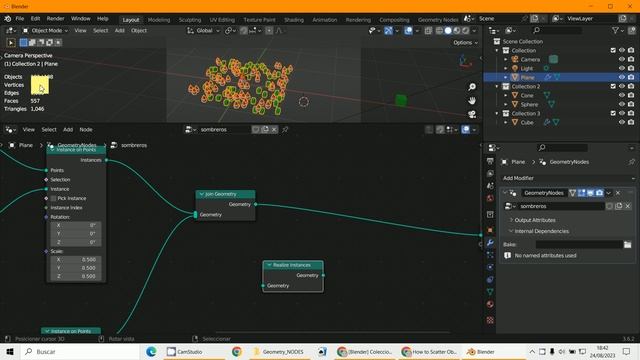Click the new scene icon beside Scene field
This screenshot has width=640, height=360.
pyautogui.click(x=534, y=19)
